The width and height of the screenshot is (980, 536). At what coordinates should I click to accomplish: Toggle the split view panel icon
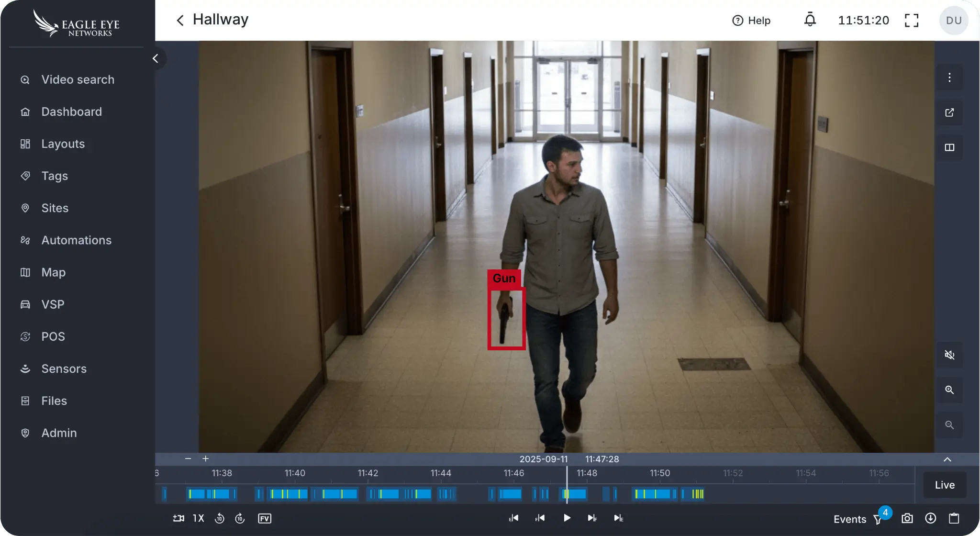(950, 148)
